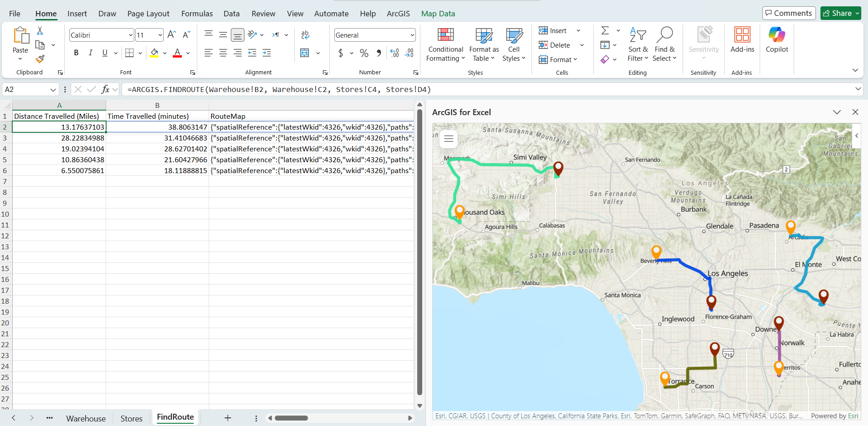The image size is (868, 426).
Task: Click the Copy icon
Action: (40, 45)
